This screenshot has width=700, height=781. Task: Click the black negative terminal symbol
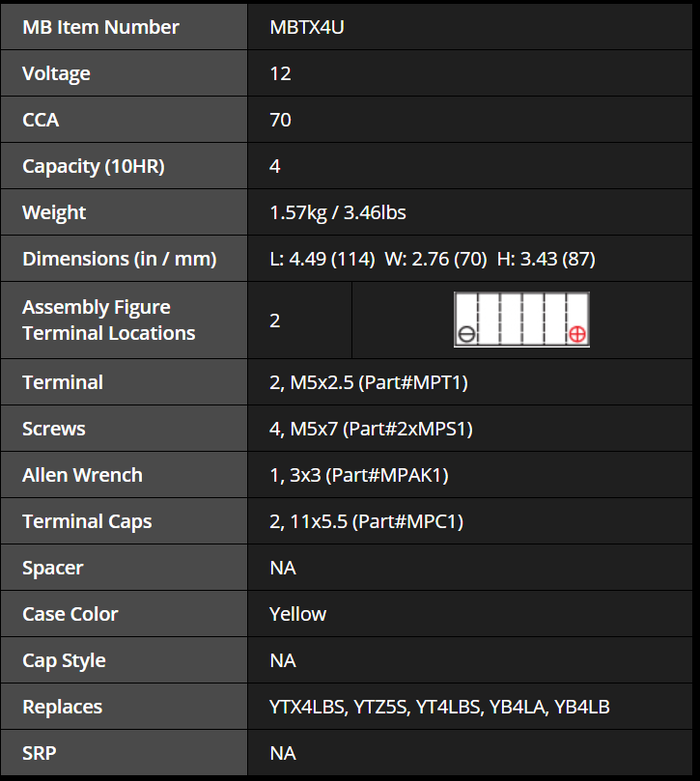466,334
